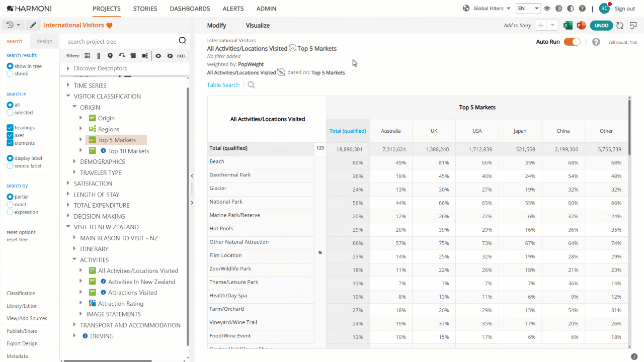
Task: Expand the TIME SERIES node
Action: click(x=68, y=85)
